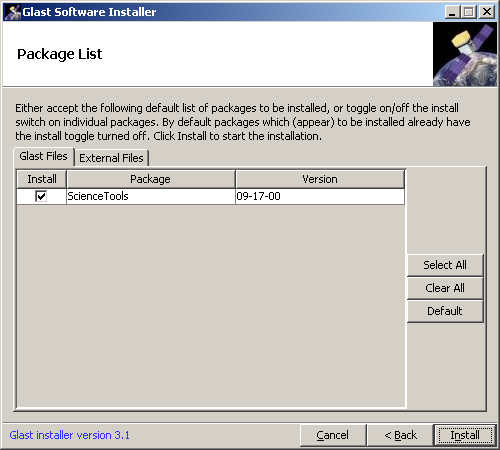Click the Clear All button
Image resolution: width=500 pixels, height=450 pixels.
[x=445, y=288]
